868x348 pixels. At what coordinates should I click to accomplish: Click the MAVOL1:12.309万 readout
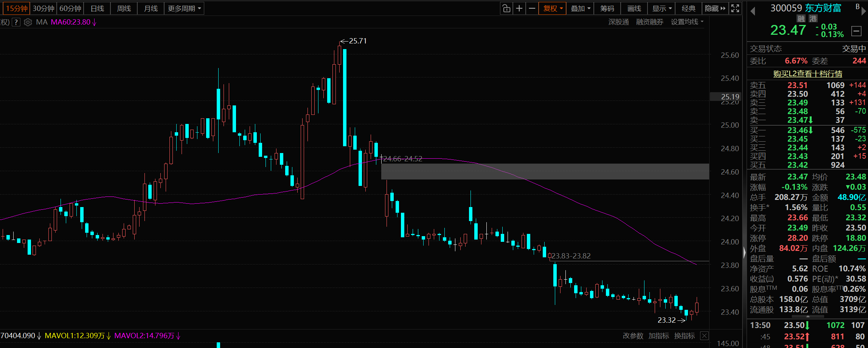pos(75,336)
